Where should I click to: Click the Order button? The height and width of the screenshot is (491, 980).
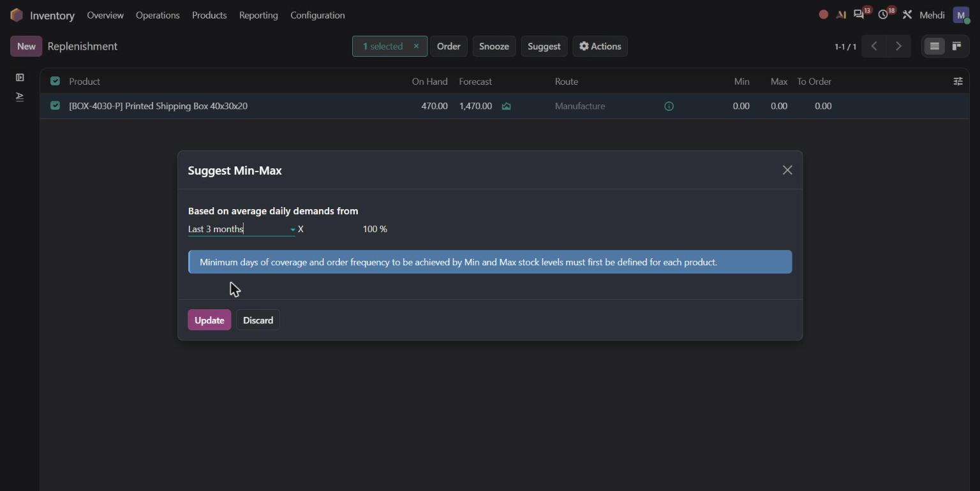[449, 46]
